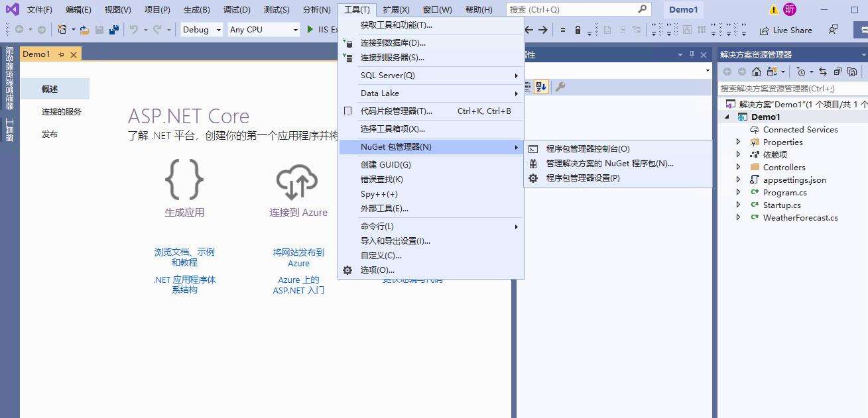Toggle the pin on the Demo1 tab
This screenshot has height=418, width=868.
[x=61, y=54]
